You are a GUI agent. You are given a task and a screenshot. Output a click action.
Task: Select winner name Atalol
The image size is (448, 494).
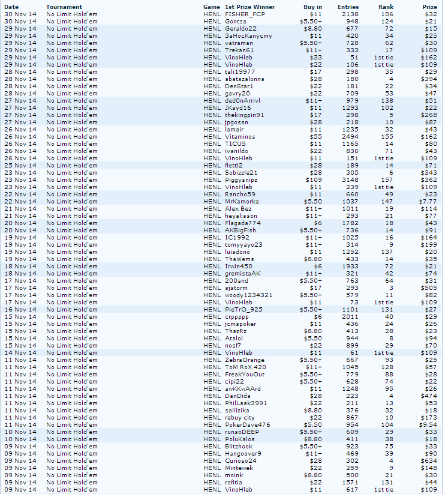[x=234, y=339]
